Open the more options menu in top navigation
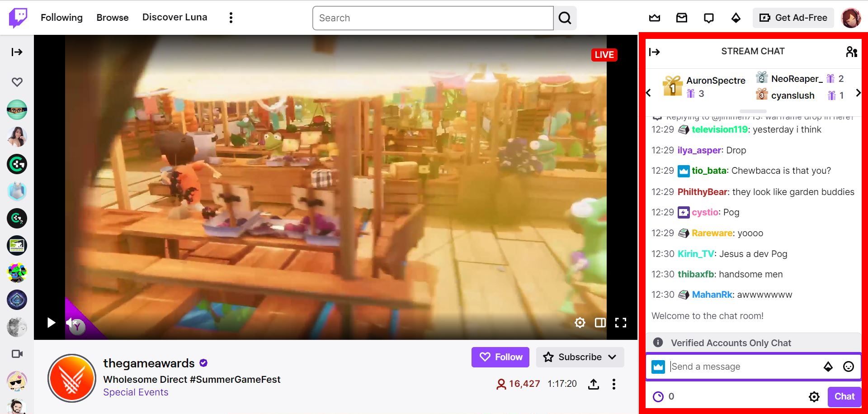 click(x=231, y=17)
